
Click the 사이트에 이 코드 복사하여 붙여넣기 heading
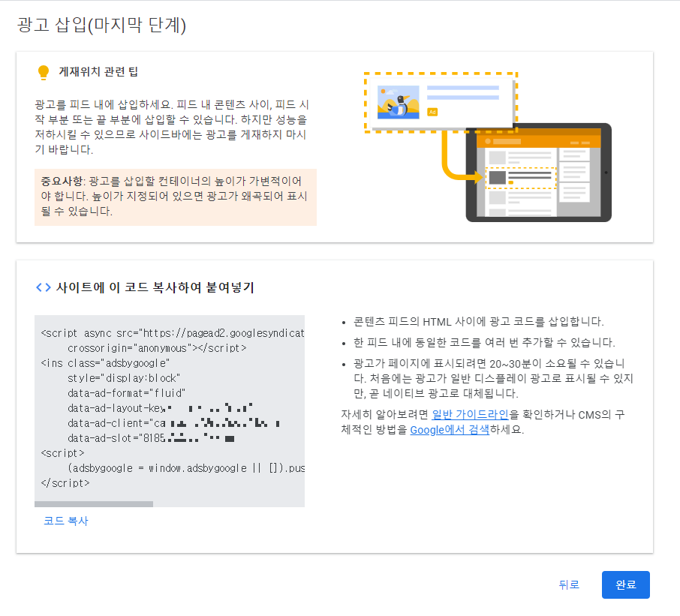tap(155, 287)
